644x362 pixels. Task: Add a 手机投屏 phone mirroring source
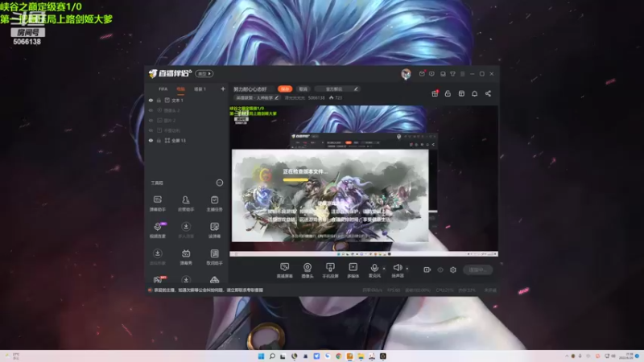point(330,270)
